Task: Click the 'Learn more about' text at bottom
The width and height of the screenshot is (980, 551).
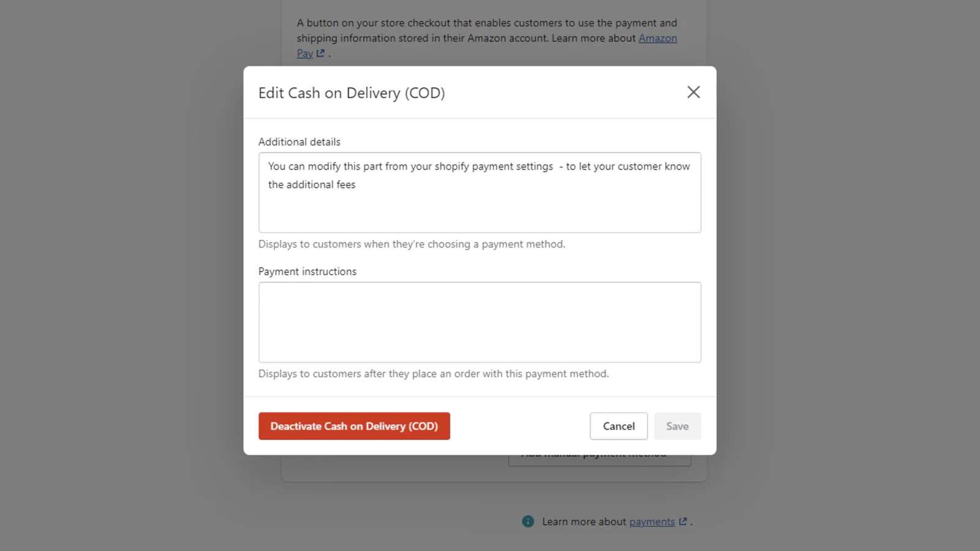Action: point(584,522)
